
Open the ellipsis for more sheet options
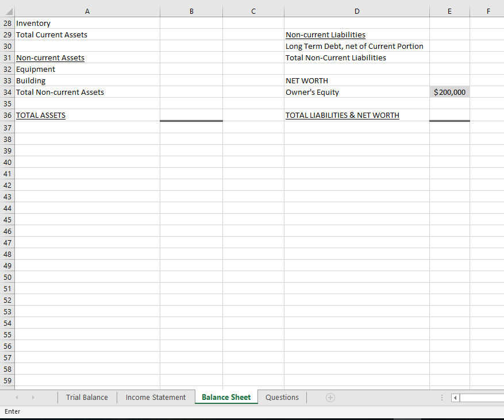coord(441,397)
